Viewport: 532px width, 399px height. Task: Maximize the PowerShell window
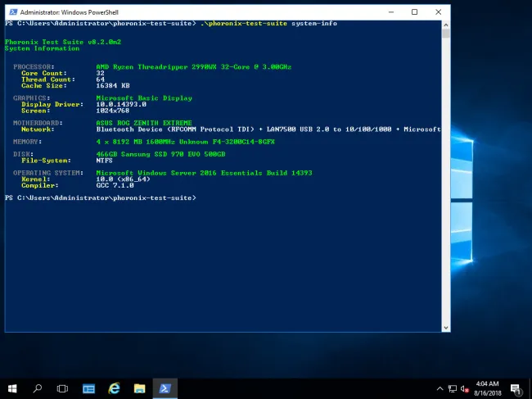click(415, 12)
